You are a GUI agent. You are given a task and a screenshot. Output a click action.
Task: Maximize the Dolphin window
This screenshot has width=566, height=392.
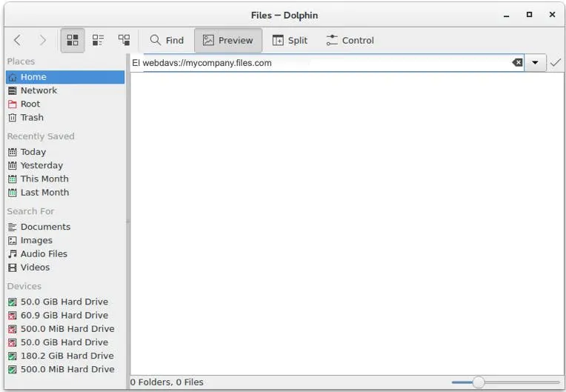(x=529, y=15)
